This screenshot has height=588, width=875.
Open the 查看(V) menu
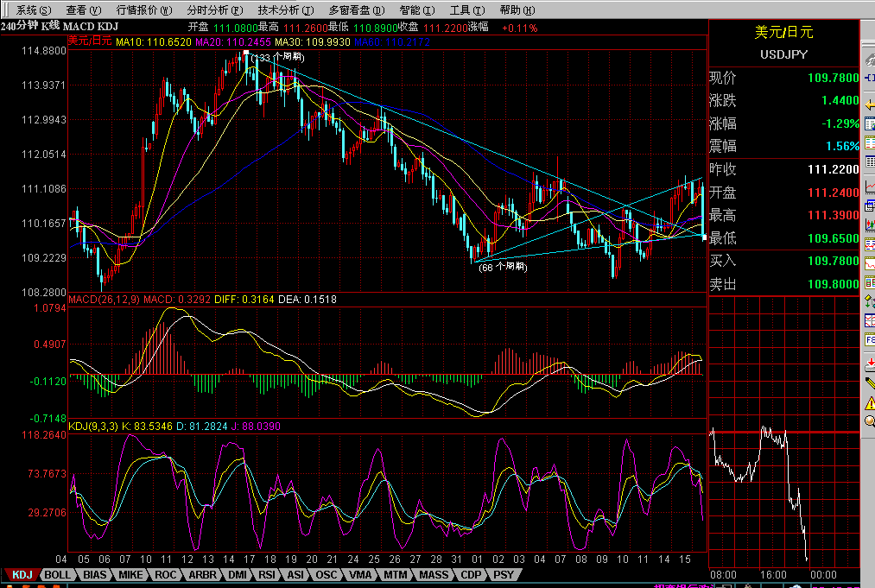tap(84, 10)
